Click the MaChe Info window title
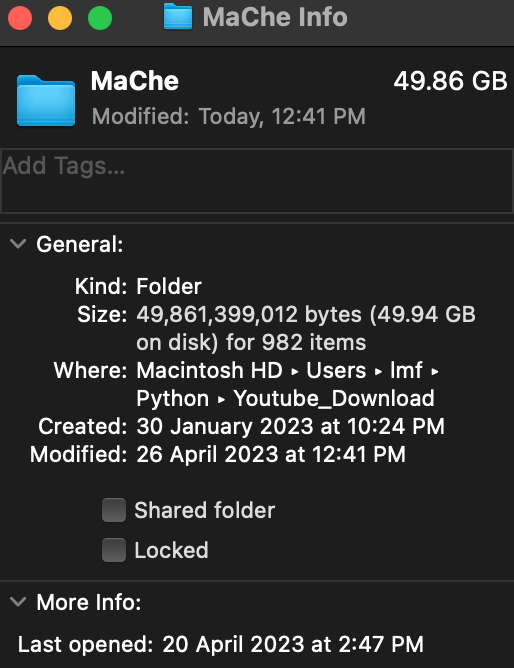The height and width of the screenshot is (668, 514). [275, 17]
